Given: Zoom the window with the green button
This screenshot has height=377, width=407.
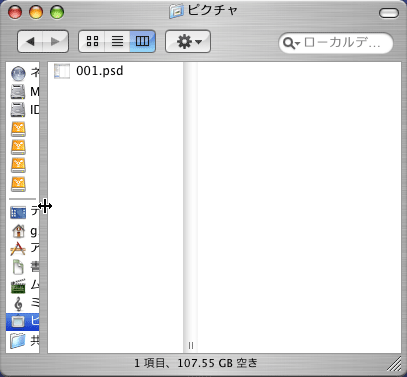Looking at the screenshot, I should click(57, 12).
